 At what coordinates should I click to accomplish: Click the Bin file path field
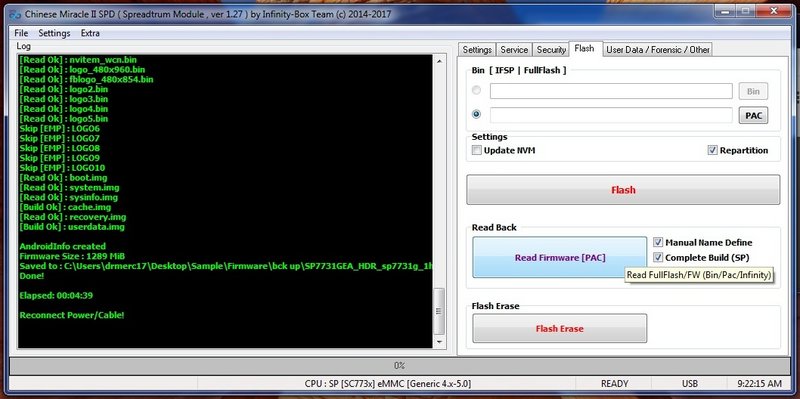[x=611, y=91]
